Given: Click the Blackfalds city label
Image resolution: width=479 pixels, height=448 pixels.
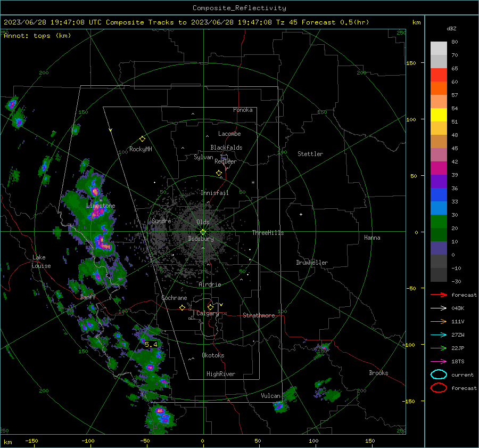Looking at the screenshot, I should (x=226, y=148).
